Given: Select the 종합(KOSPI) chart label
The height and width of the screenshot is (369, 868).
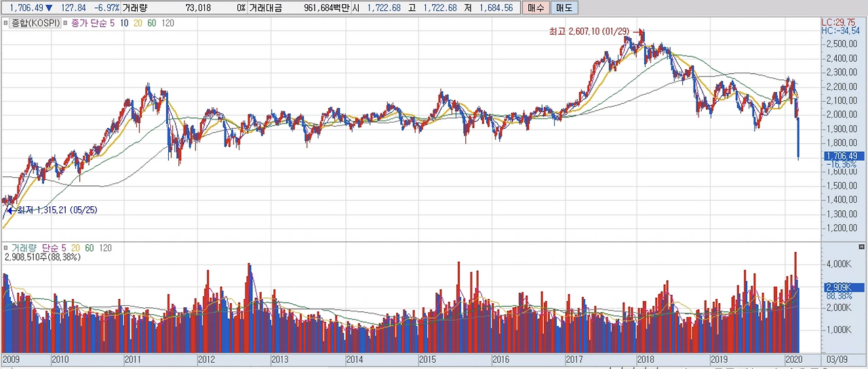Looking at the screenshot, I should [37, 22].
